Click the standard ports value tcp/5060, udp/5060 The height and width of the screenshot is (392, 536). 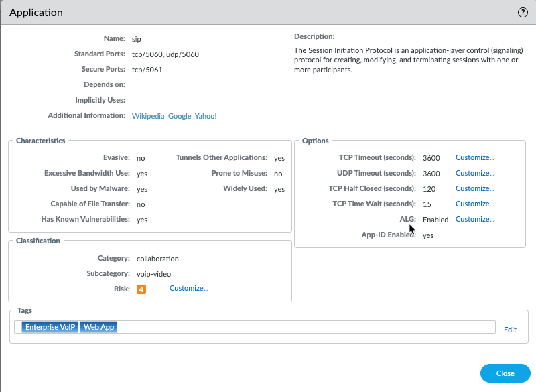pyautogui.click(x=165, y=54)
